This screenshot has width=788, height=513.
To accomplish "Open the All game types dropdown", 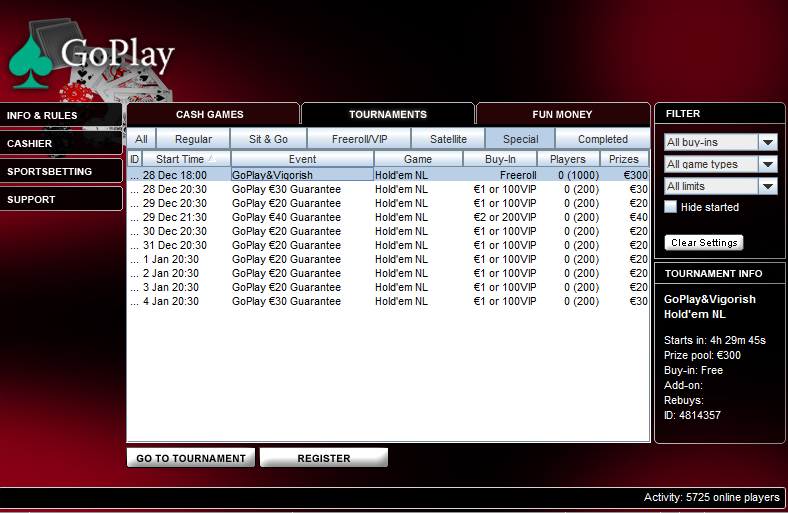I will click(721, 164).
